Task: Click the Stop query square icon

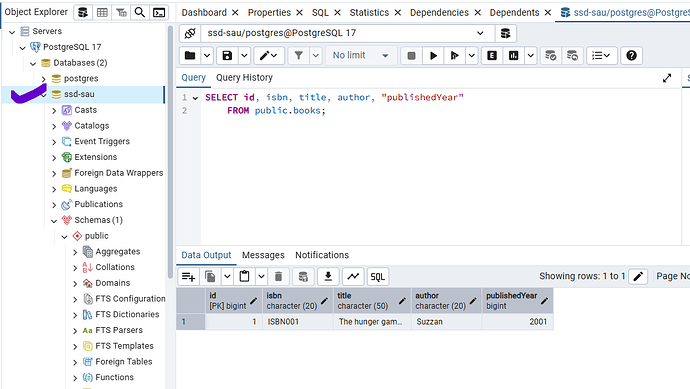Action: 411,55
